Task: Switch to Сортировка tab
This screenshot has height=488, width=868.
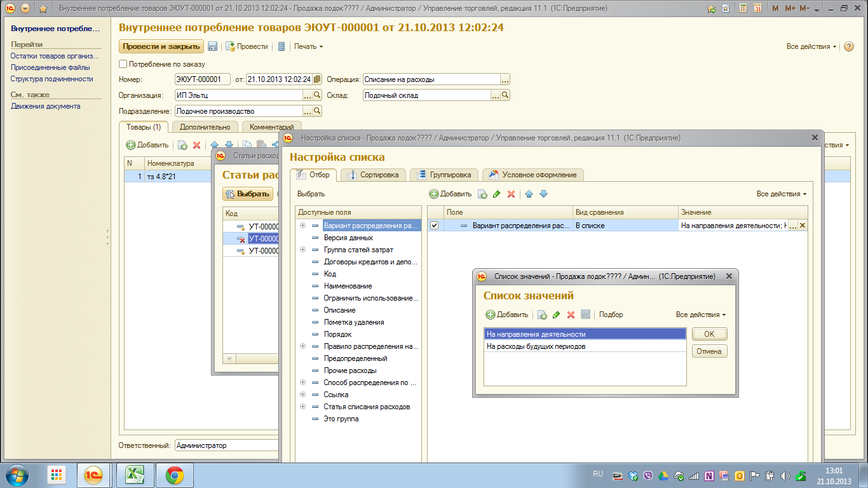Action: pos(372,175)
